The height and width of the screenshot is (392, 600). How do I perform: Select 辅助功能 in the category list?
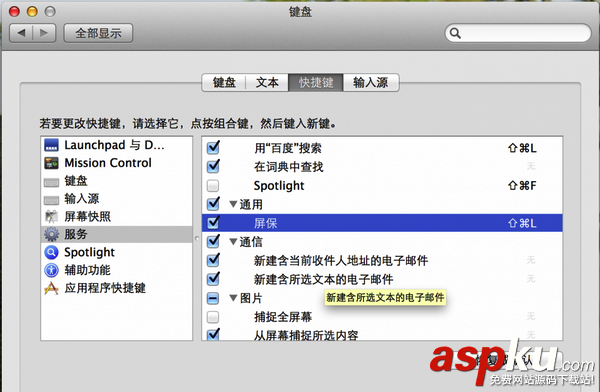click(116, 270)
